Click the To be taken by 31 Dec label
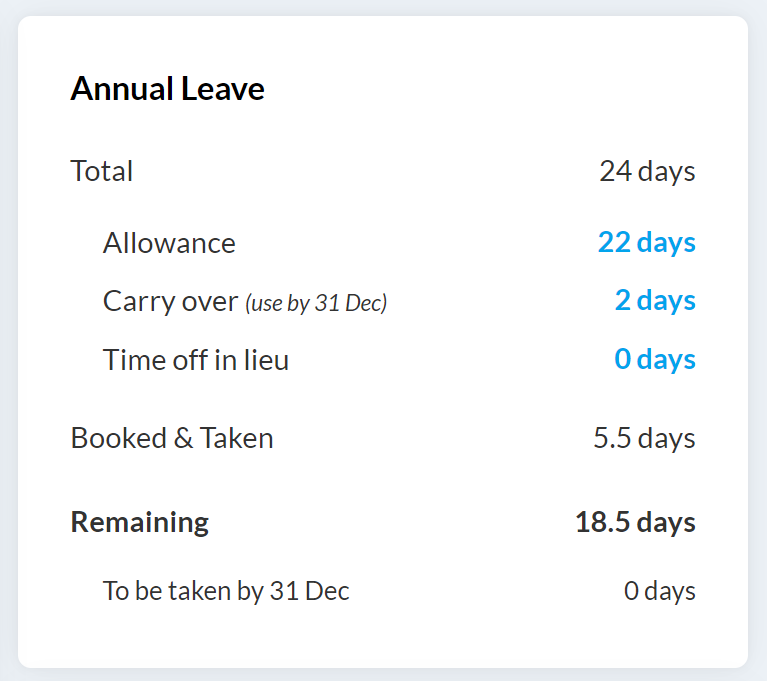 226,591
